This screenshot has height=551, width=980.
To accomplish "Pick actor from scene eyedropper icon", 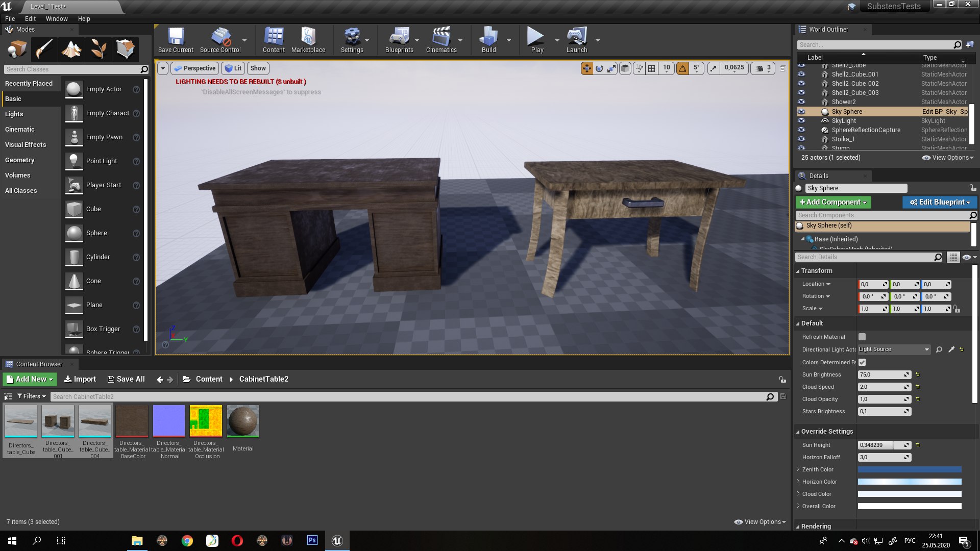I will (951, 349).
